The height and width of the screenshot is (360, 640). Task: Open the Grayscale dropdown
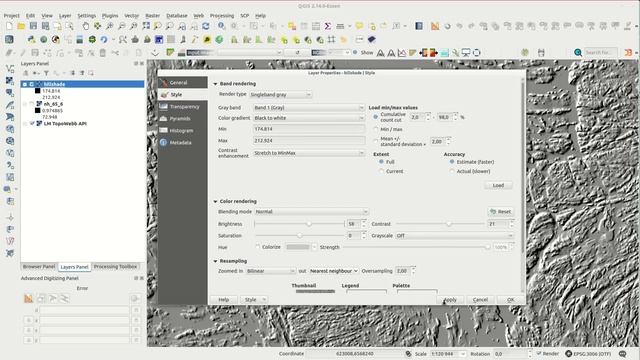pyautogui.click(x=454, y=236)
